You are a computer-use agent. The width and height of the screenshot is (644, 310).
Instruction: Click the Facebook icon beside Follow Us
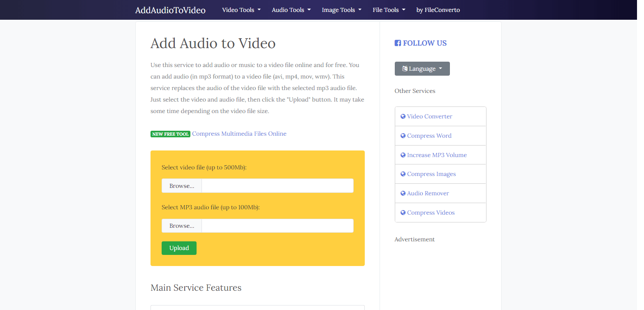[398, 43]
